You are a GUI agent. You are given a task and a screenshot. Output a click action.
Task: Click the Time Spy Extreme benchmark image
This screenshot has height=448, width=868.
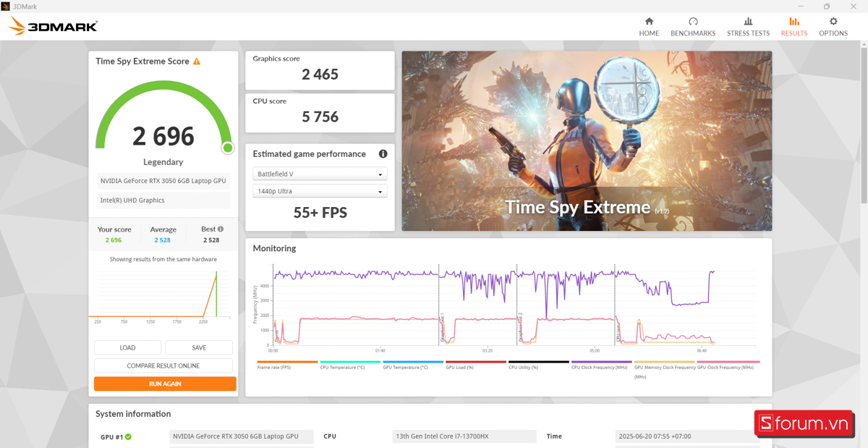[x=587, y=141]
